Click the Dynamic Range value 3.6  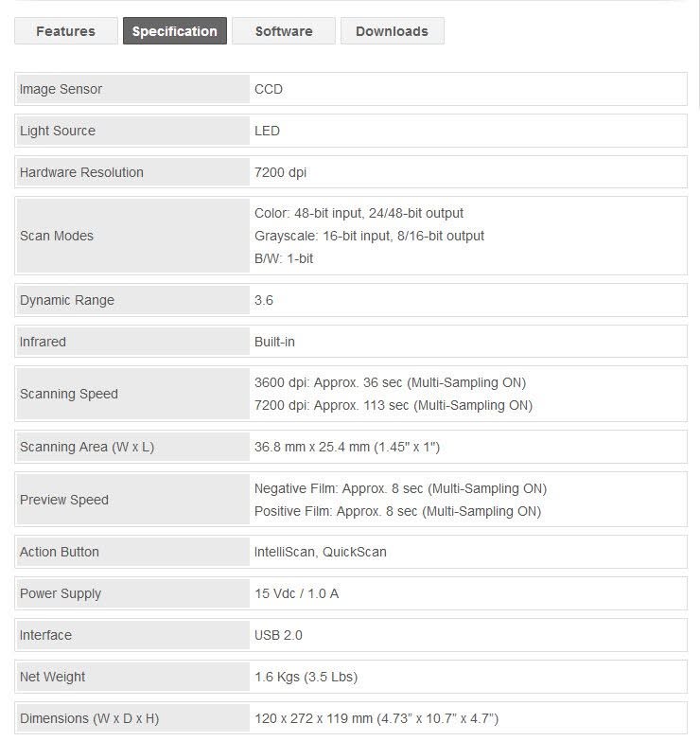(264, 300)
